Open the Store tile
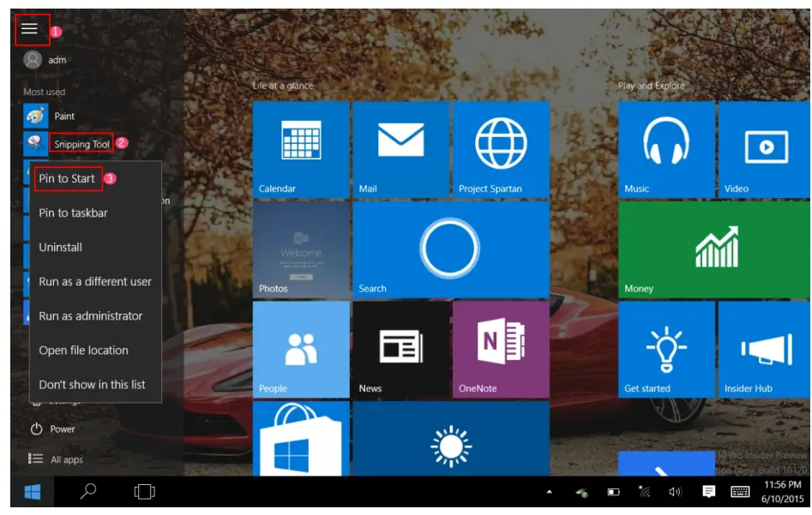Screen dimensions: 812x515 coord(301,439)
